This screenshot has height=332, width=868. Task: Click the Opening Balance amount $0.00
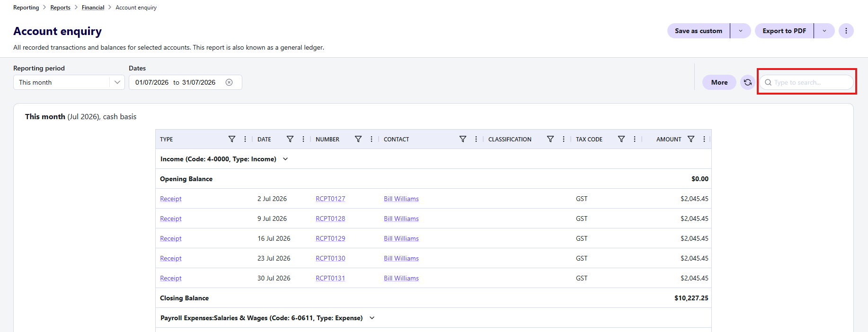coord(700,179)
